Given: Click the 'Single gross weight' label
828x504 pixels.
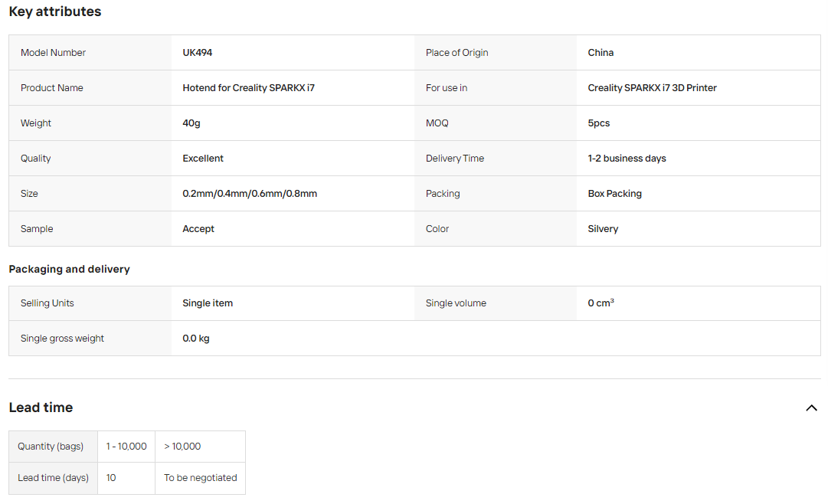Looking at the screenshot, I should [x=62, y=338].
